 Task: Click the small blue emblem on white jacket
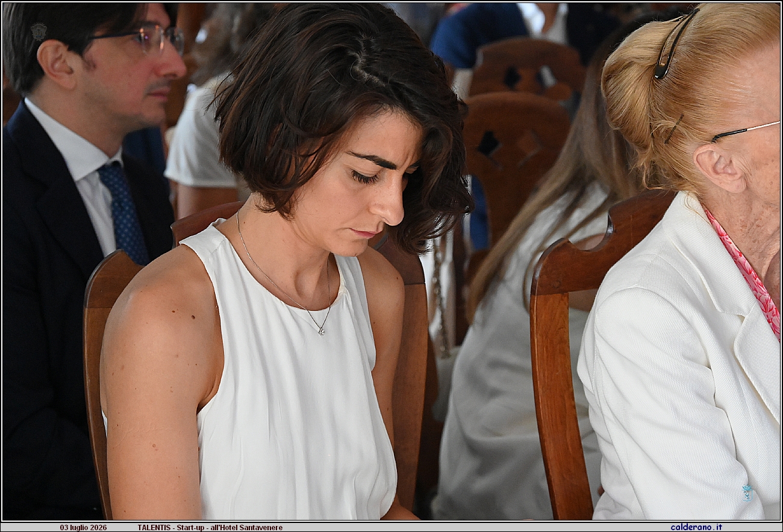point(747,493)
